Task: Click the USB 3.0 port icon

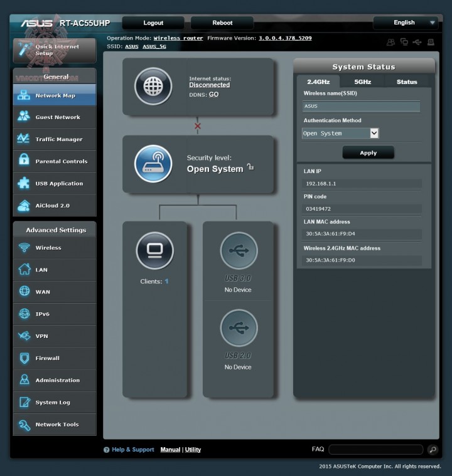Action: [x=239, y=251]
